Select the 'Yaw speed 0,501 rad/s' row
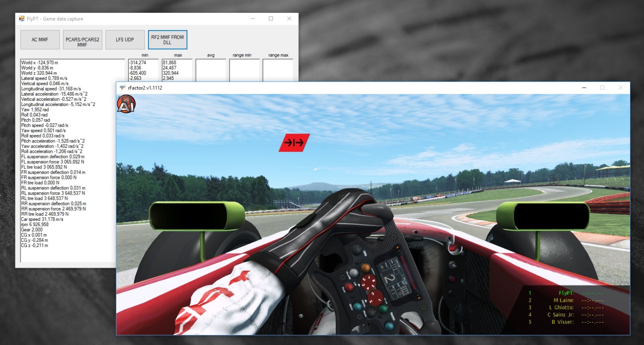 pos(43,131)
